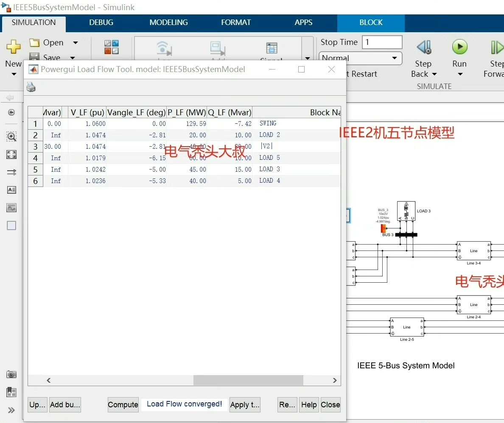This screenshot has width=504, height=423.
Task: Click the Add bu... button
Action: point(64,405)
